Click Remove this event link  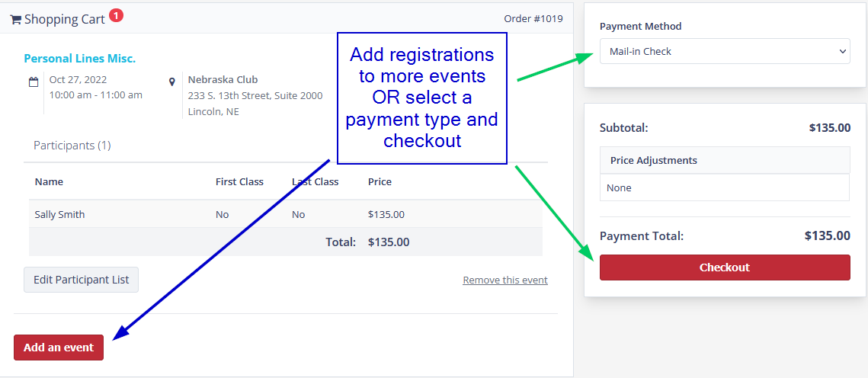[504, 280]
